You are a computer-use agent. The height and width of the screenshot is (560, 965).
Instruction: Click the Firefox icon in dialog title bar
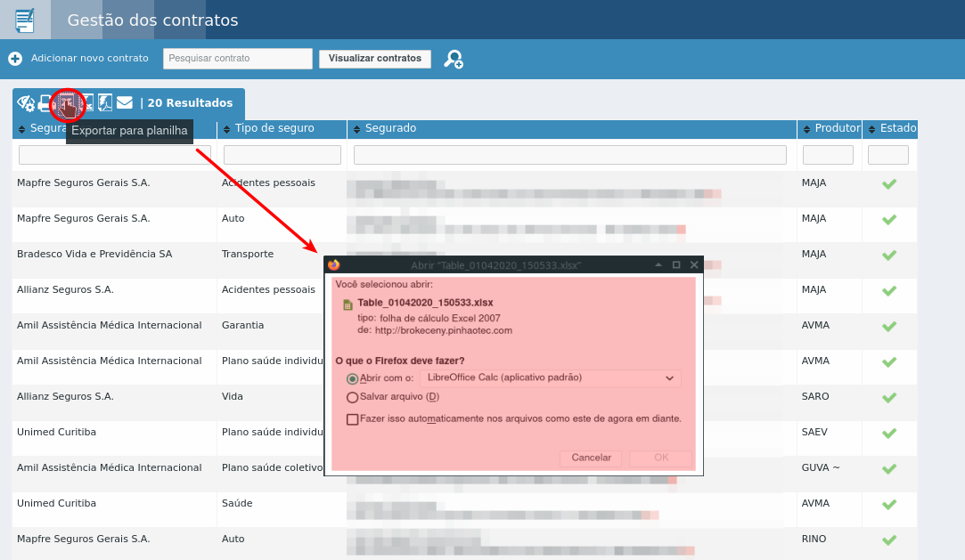[x=334, y=265]
